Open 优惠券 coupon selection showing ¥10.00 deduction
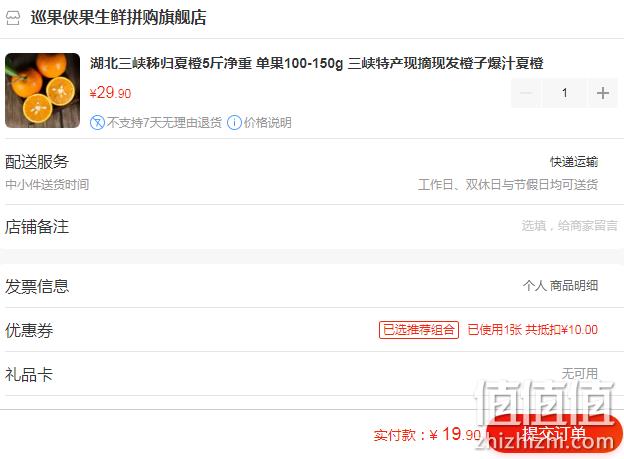This screenshot has height=459, width=624. point(312,330)
